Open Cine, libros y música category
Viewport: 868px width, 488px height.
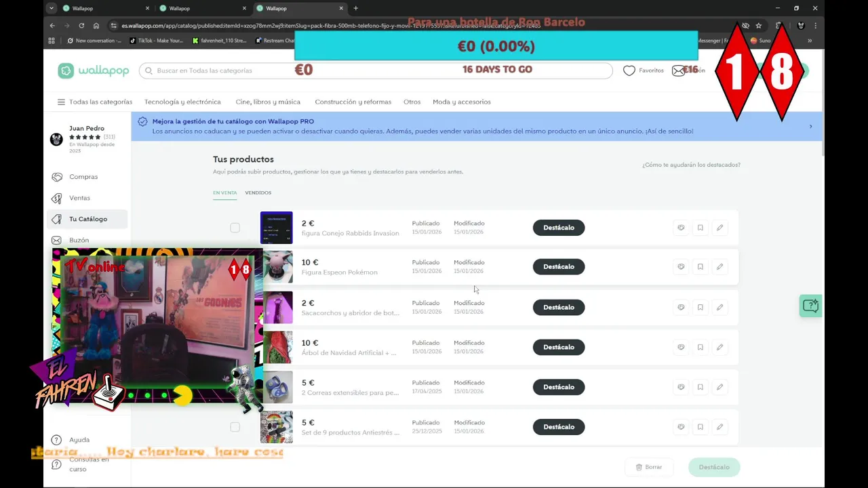tap(268, 102)
